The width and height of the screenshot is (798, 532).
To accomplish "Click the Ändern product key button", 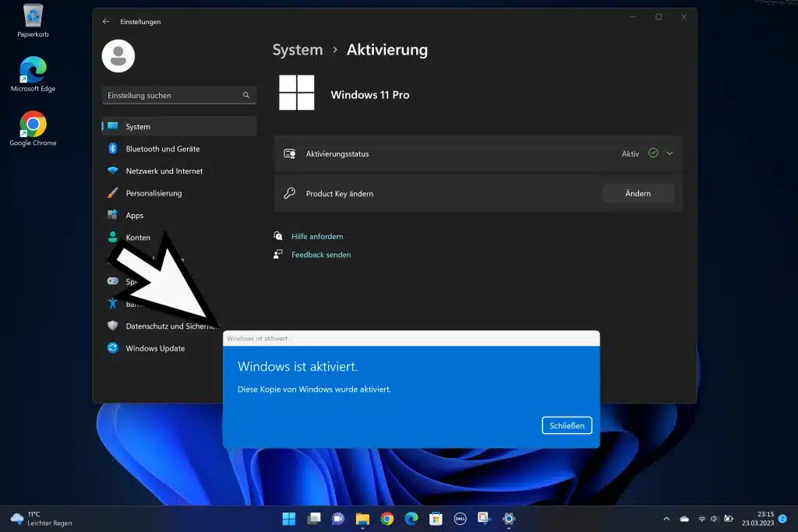I will [637, 193].
